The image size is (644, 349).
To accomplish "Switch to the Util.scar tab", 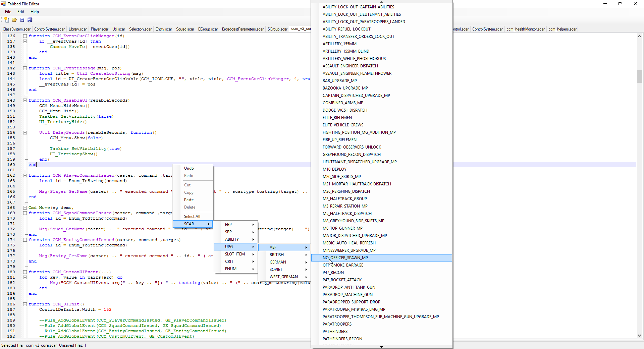I will (119, 29).
